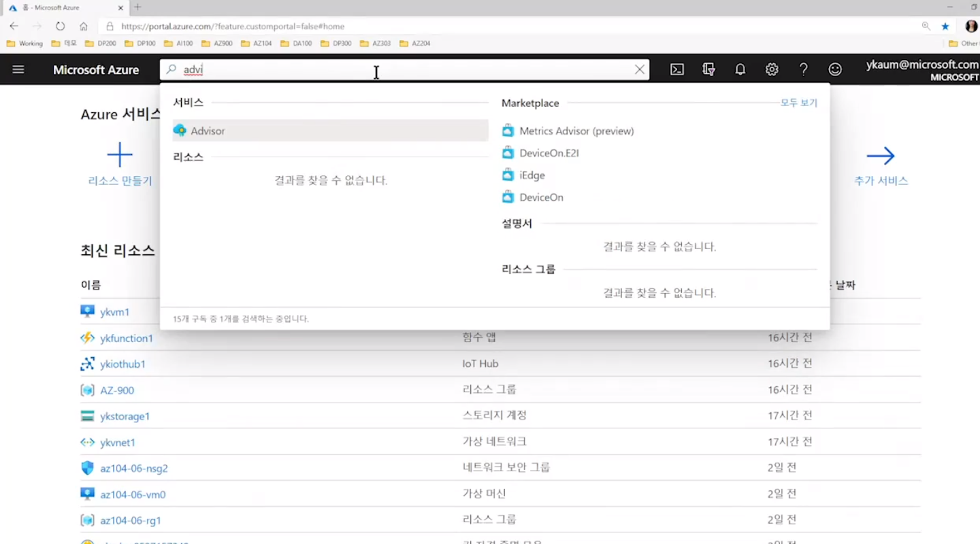The image size is (980, 544).
Task: Clear the search box with X
Action: [640, 69]
